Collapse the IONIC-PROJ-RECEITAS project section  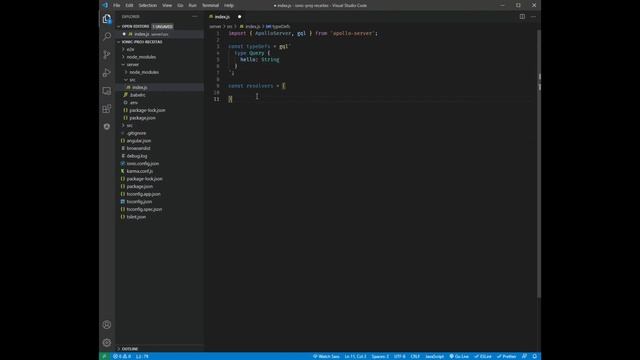tap(142, 42)
